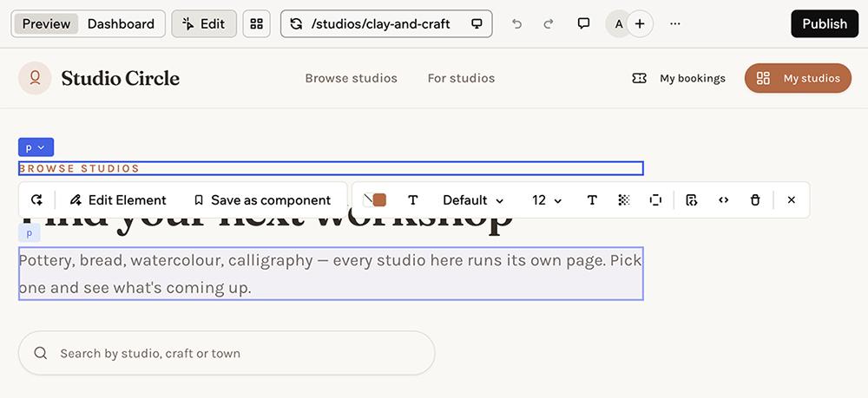Go to My bookings
The width and height of the screenshot is (868, 398).
tap(692, 79)
